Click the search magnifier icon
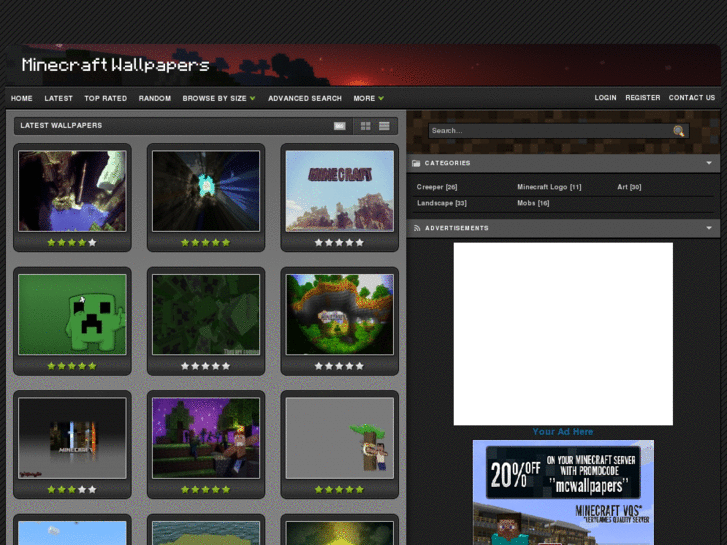 click(x=678, y=131)
